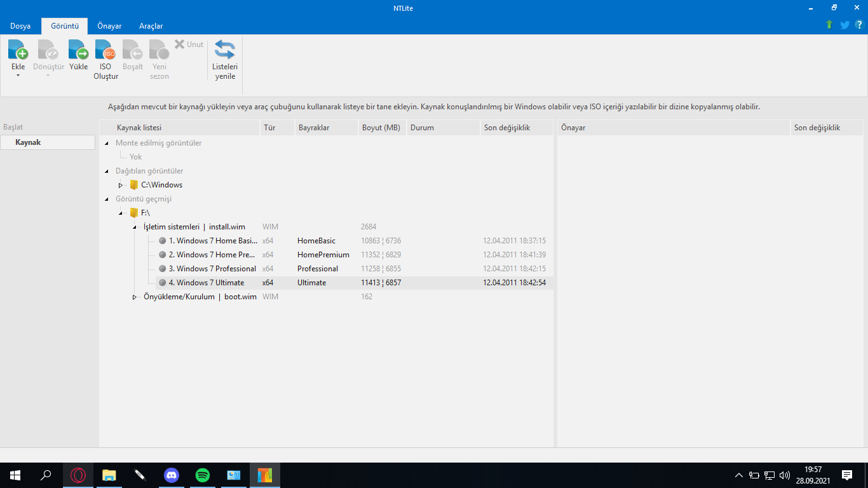The height and width of the screenshot is (488, 868).
Task: Expand the C:\Windows tree node
Action: click(x=121, y=186)
